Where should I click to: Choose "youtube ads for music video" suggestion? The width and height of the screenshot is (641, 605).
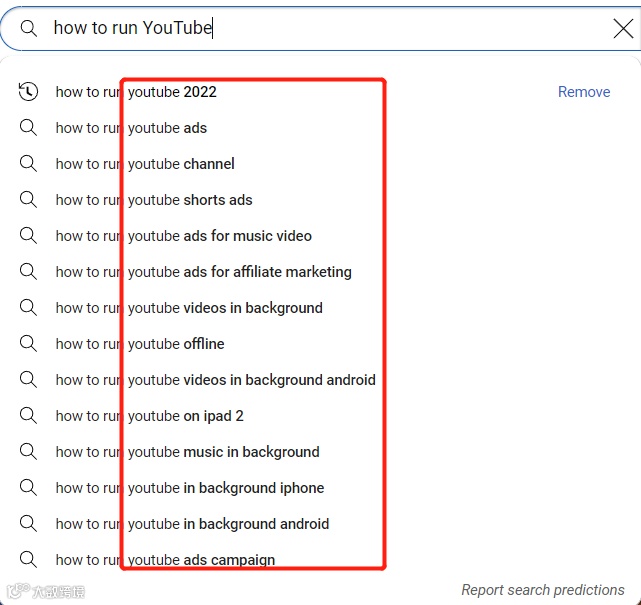(220, 236)
